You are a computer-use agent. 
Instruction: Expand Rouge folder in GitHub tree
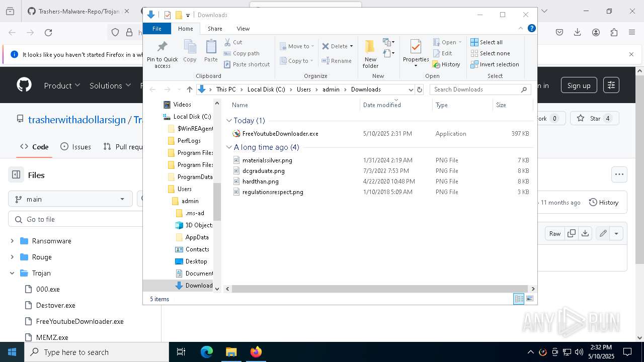(x=12, y=257)
